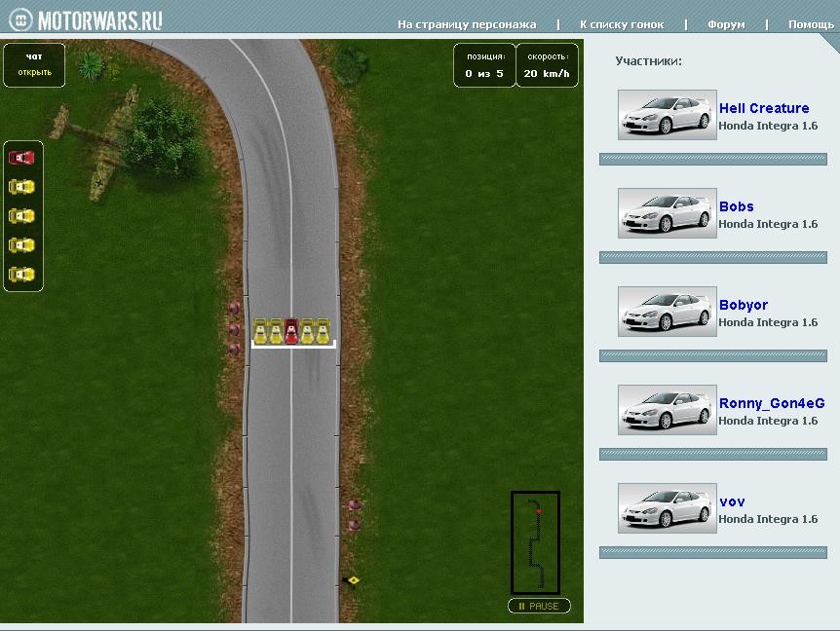Click Bobs's Honda Integra thumbnail

(x=667, y=213)
